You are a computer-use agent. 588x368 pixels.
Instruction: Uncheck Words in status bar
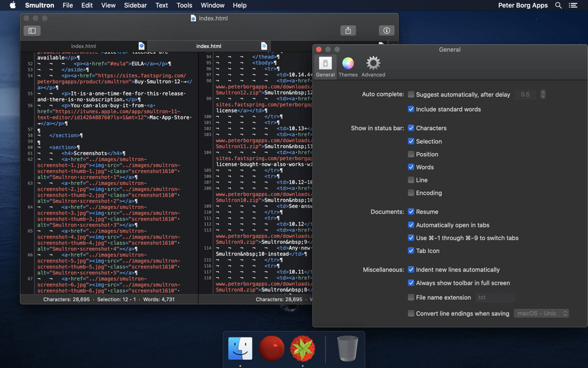pos(411,167)
